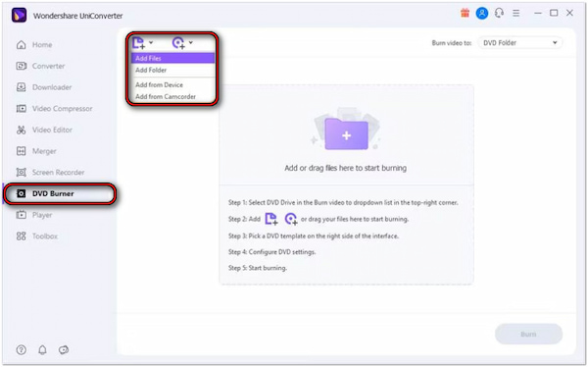Choose Add from Camcorder menu entry
Viewport: 588px width, 367px height.
(172, 96)
